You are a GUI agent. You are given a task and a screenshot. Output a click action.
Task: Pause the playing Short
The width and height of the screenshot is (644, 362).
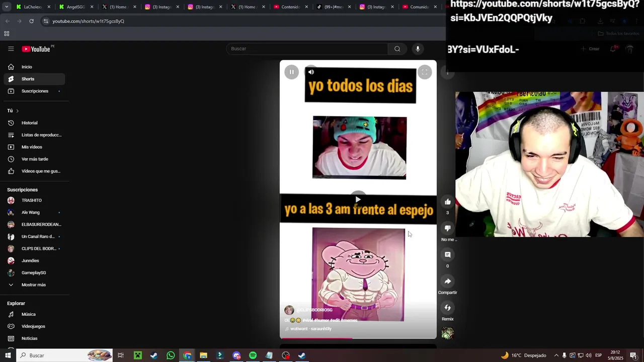coord(291,72)
